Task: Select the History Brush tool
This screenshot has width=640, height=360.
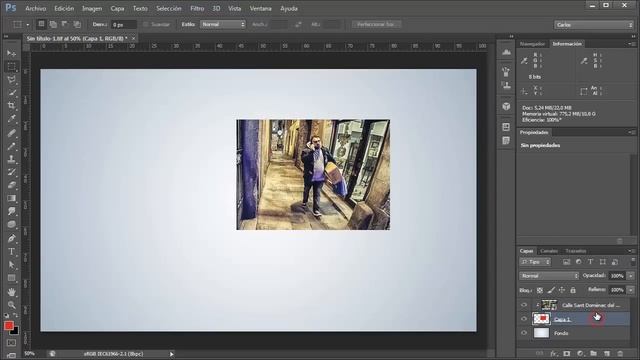Action: pos(11,172)
